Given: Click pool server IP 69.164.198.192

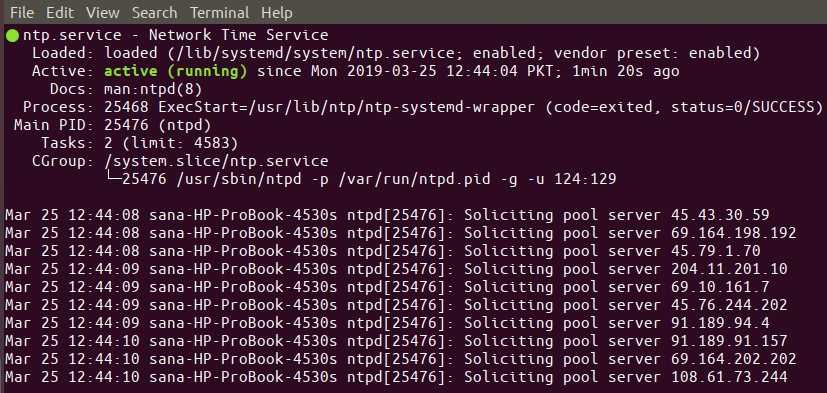Looking at the screenshot, I should (x=734, y=233).
